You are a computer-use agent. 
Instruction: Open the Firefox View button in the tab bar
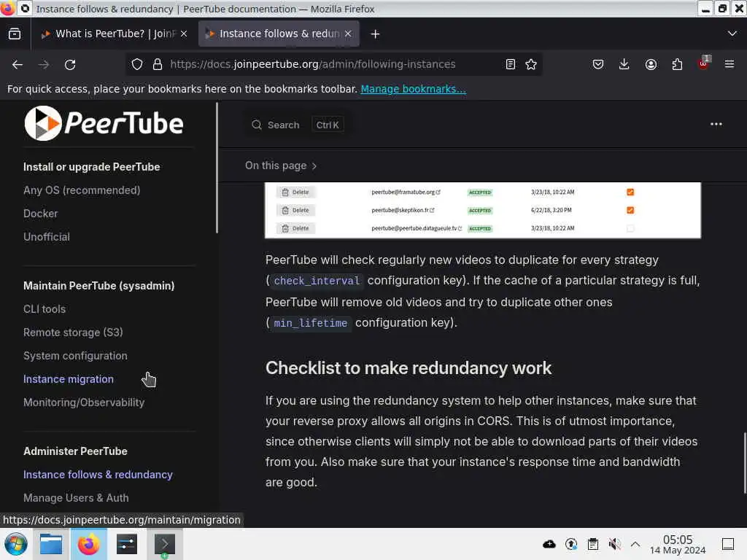[15, 34]
